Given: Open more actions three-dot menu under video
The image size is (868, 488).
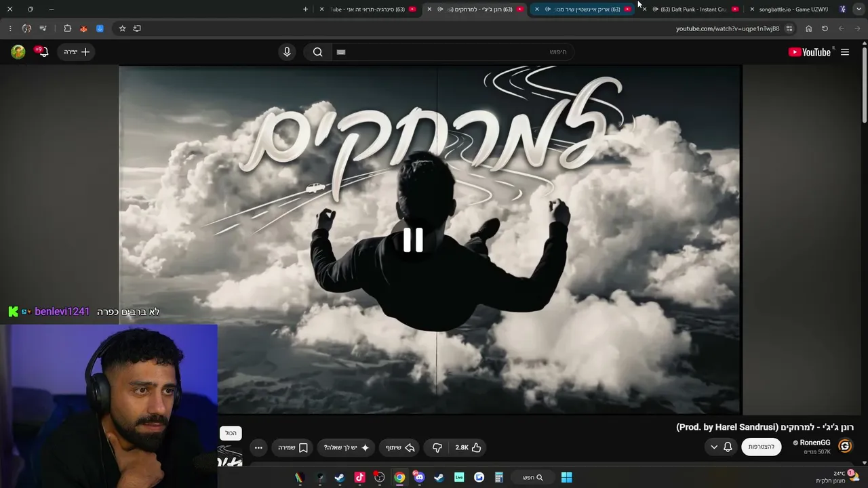Looking at the screenshot, I should 258,447.
